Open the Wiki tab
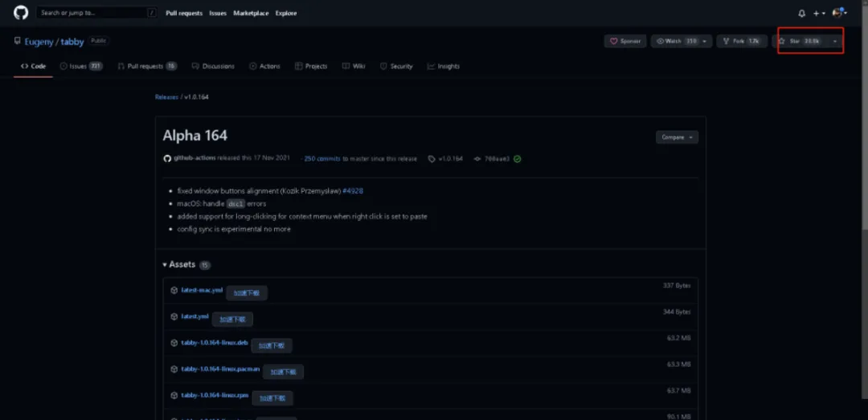 [x=354, y=67]
